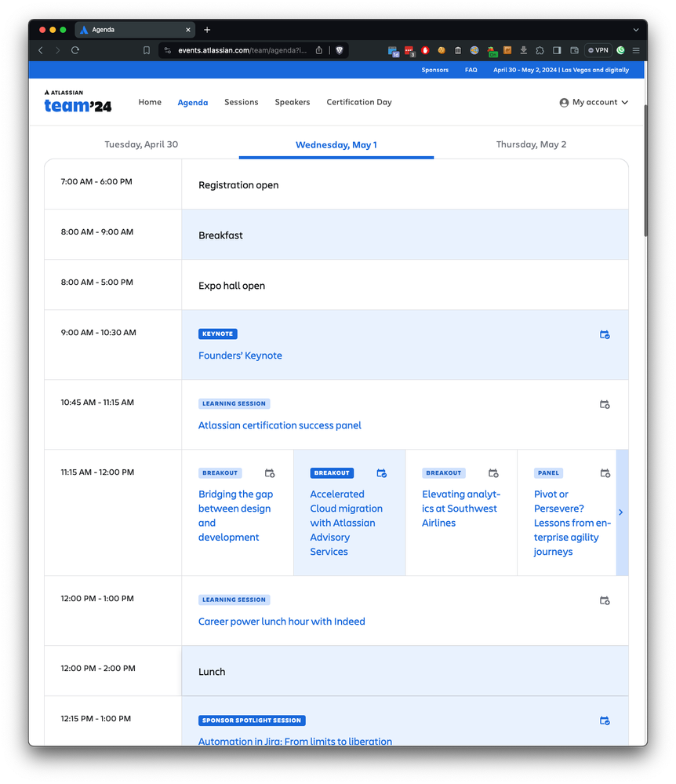The image size is (676, 784).
Task: Open browser hamburger menu
Action: (x=636, y=50)
